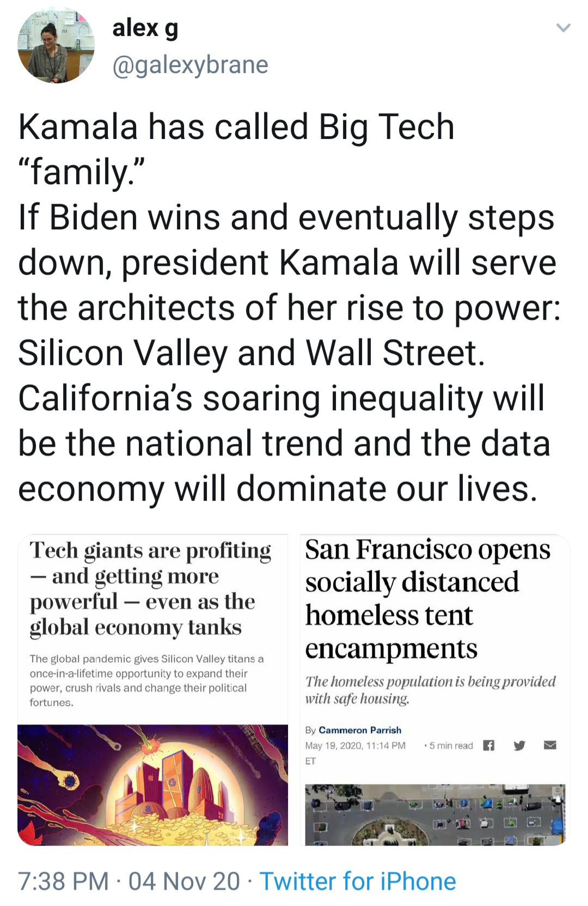Click the Facebook share icon
Viewport: 588px width, 906px height.
click(x=489, y=745)
